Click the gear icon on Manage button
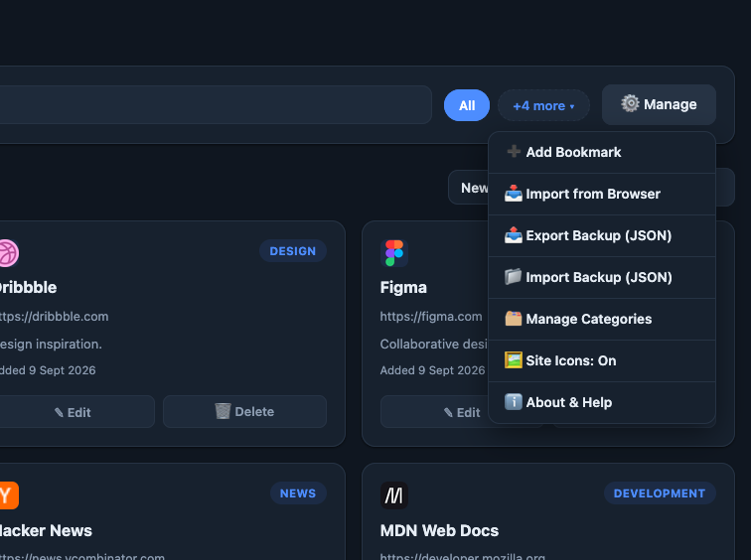751x560 pixels. 630,103
